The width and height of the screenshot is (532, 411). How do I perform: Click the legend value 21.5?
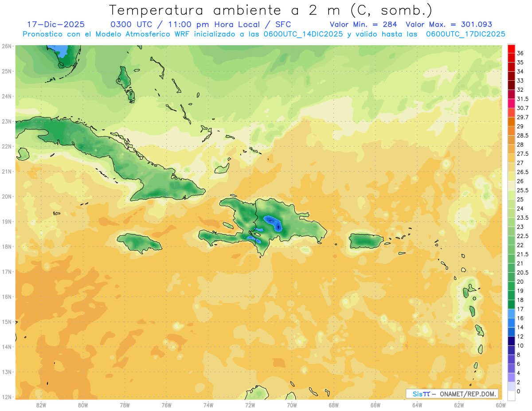click(x=522, y=254)
